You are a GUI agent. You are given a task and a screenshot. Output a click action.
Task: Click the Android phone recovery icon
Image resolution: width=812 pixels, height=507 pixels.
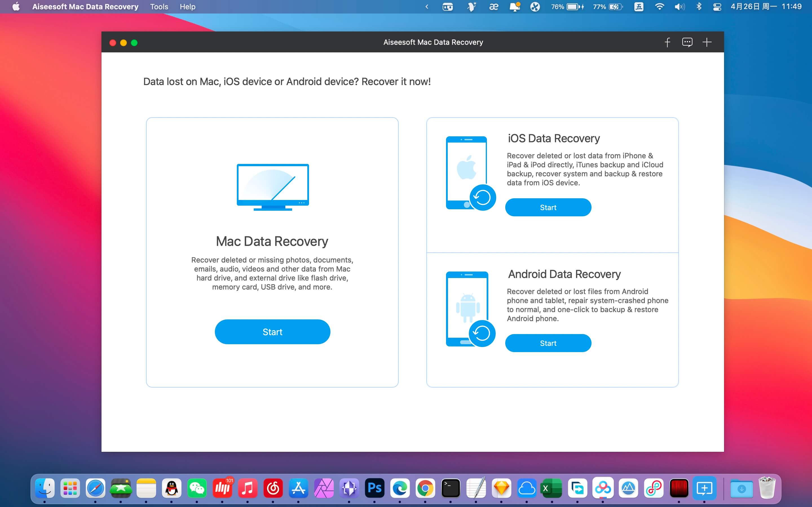click(x=470, y=309)
